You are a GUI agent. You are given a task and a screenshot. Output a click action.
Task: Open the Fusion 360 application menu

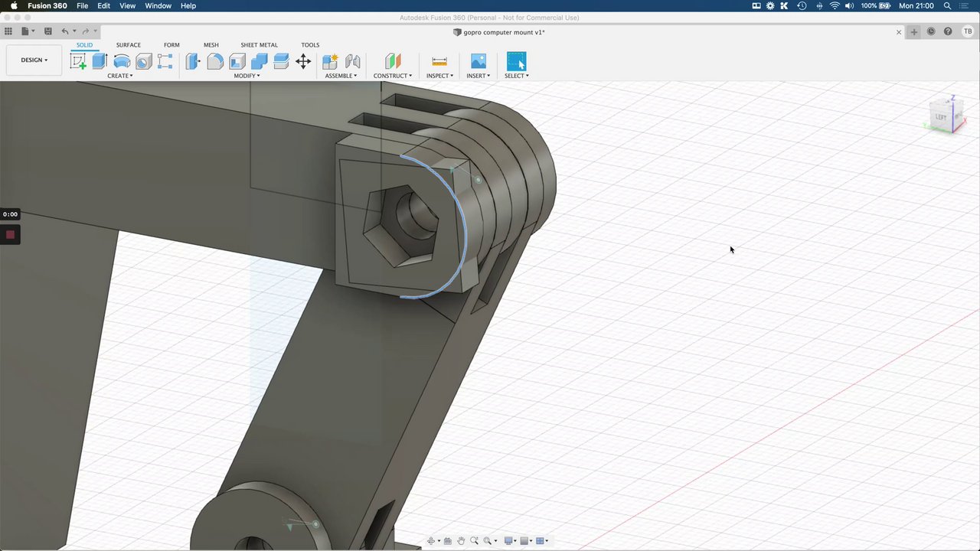[47, 5]
